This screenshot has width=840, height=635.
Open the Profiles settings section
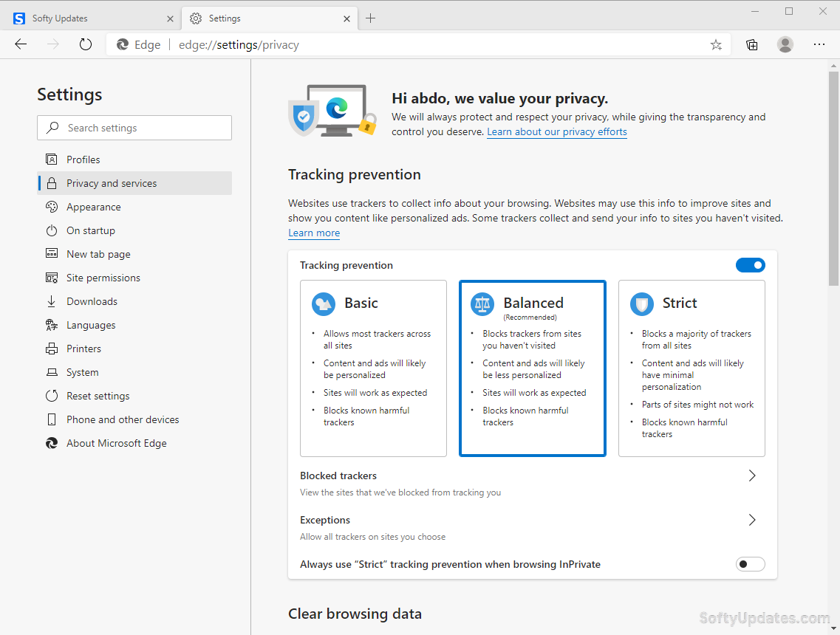[x=134, y=159]
